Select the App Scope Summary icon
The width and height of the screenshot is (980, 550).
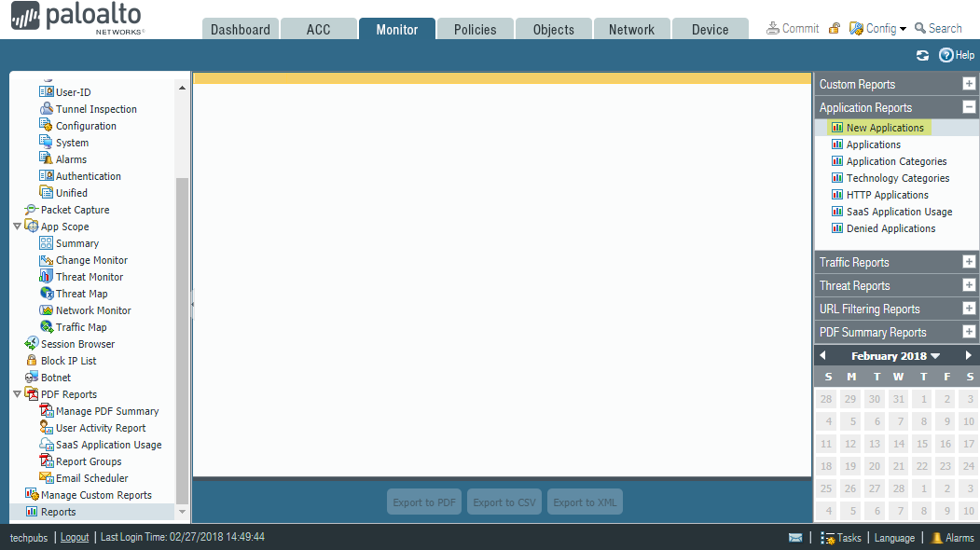[x=47, y=243]
